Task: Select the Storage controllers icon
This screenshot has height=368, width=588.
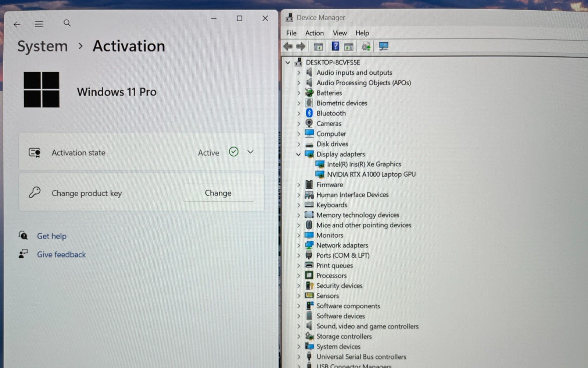Action: (309, 336)
